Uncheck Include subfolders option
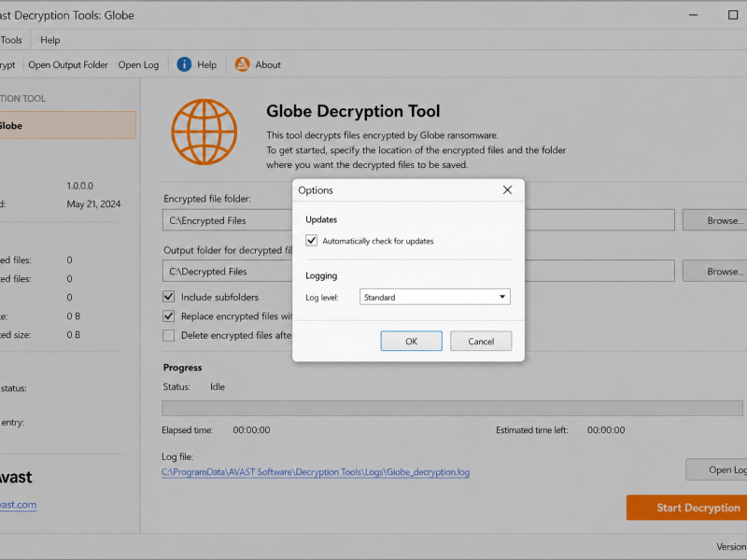Image resolution: width=747 pixels, height=560 pixels. pos(169,297)
